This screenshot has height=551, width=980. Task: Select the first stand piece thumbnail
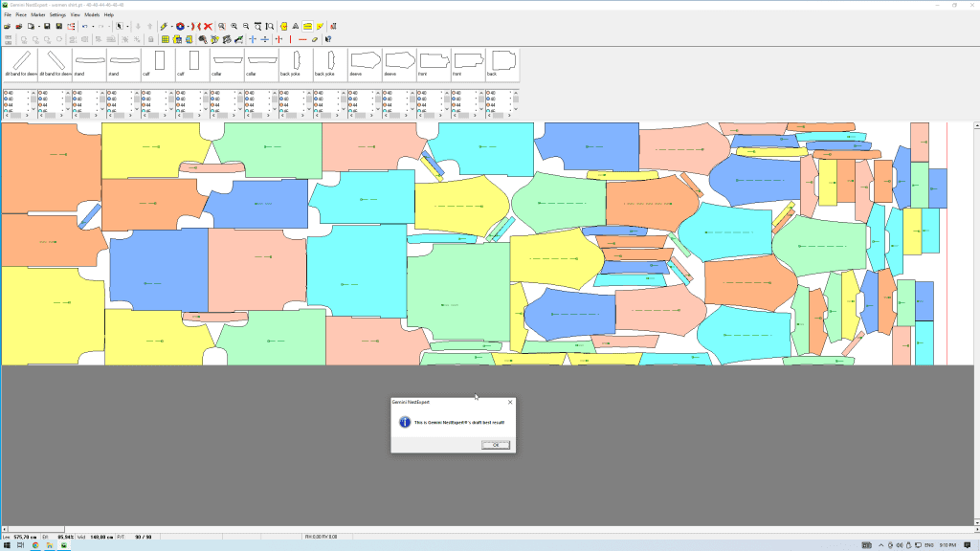coord(89,64)
